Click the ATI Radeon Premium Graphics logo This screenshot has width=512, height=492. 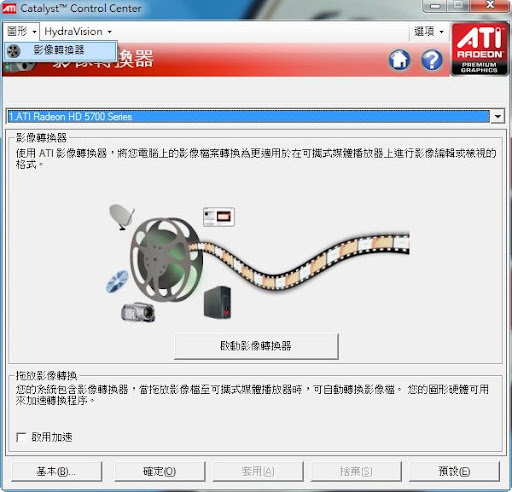pyautogui.click(x=480, y=49)
